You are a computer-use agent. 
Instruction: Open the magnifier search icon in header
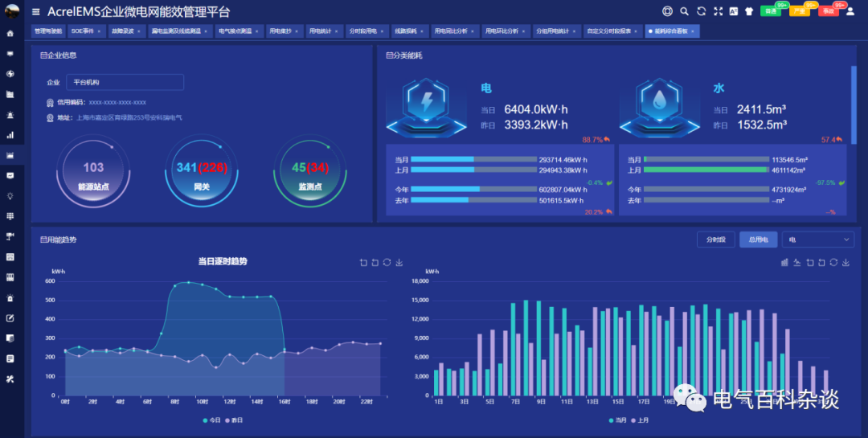[684, 11]
